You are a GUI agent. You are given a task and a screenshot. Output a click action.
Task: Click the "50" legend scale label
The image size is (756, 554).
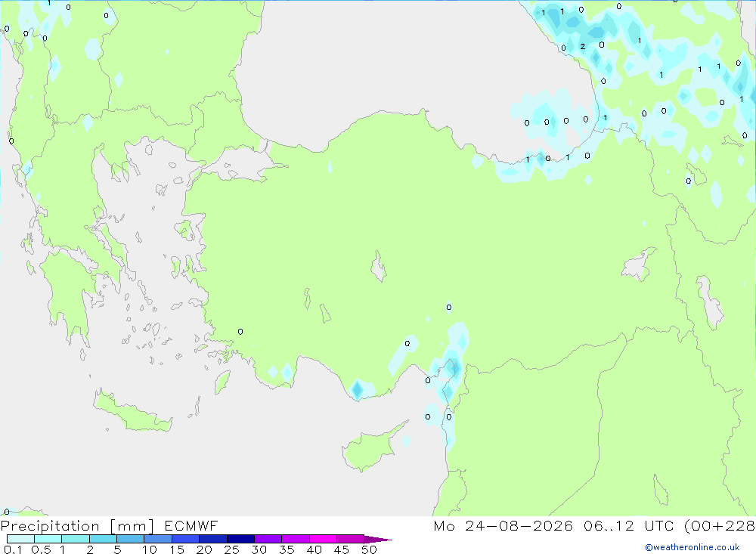click(x=370, y=549)
